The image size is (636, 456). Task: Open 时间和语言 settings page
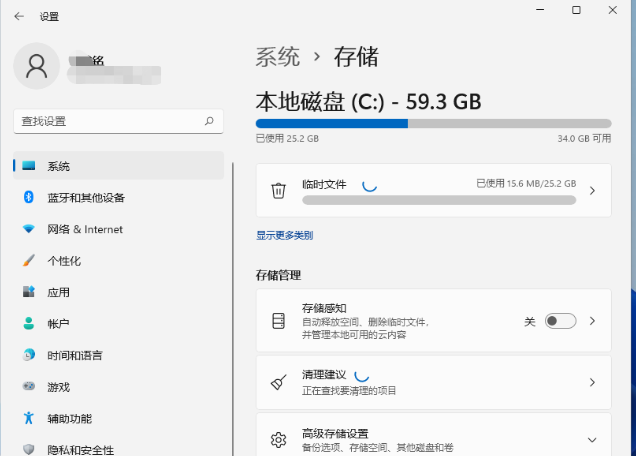tap(74, 355)
